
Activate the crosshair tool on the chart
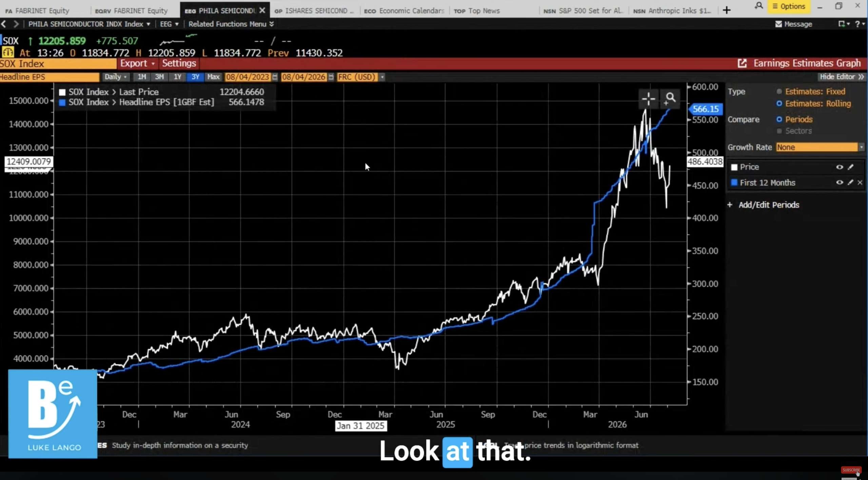[x=648, y=99]
